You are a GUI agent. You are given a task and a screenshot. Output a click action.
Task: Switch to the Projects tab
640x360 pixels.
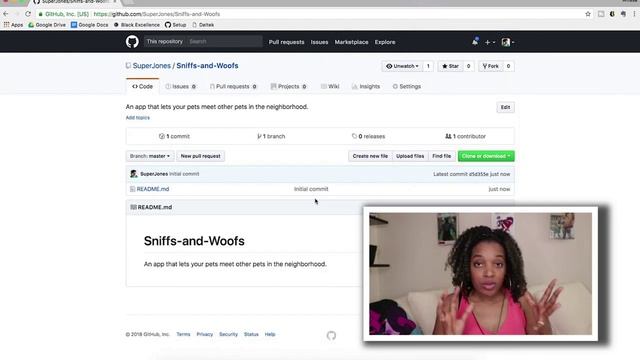click(288, 87)
